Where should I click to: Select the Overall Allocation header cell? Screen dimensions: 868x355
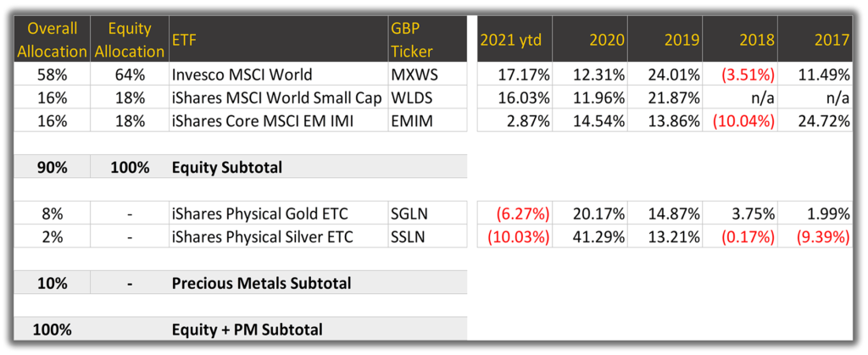click(x=51, y=39)
